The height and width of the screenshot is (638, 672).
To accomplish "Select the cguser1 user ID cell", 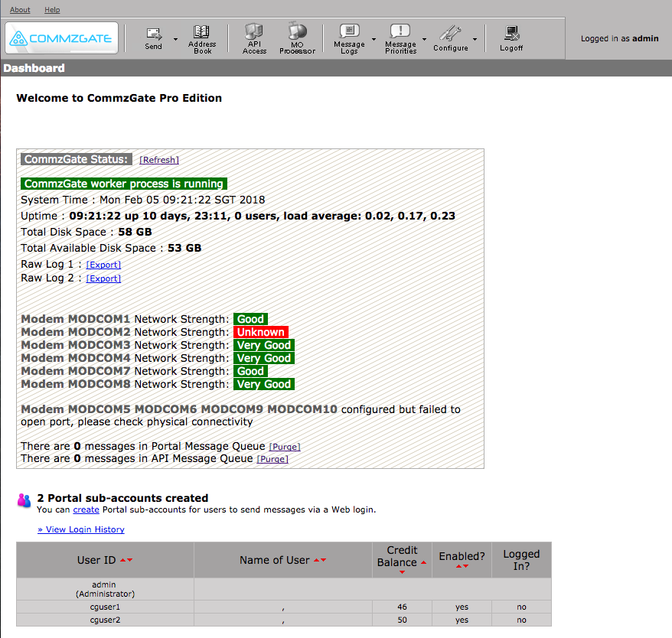I will (x=105, y=607).
